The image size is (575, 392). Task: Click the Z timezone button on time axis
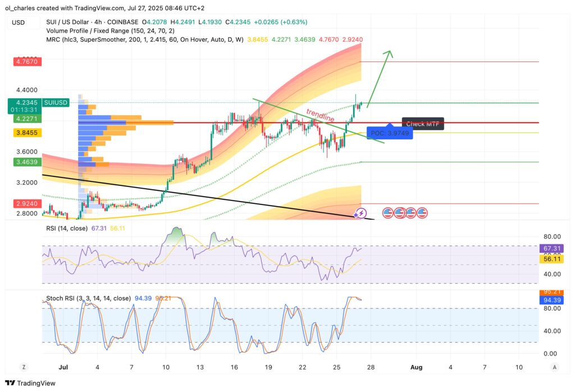point(24,367)
